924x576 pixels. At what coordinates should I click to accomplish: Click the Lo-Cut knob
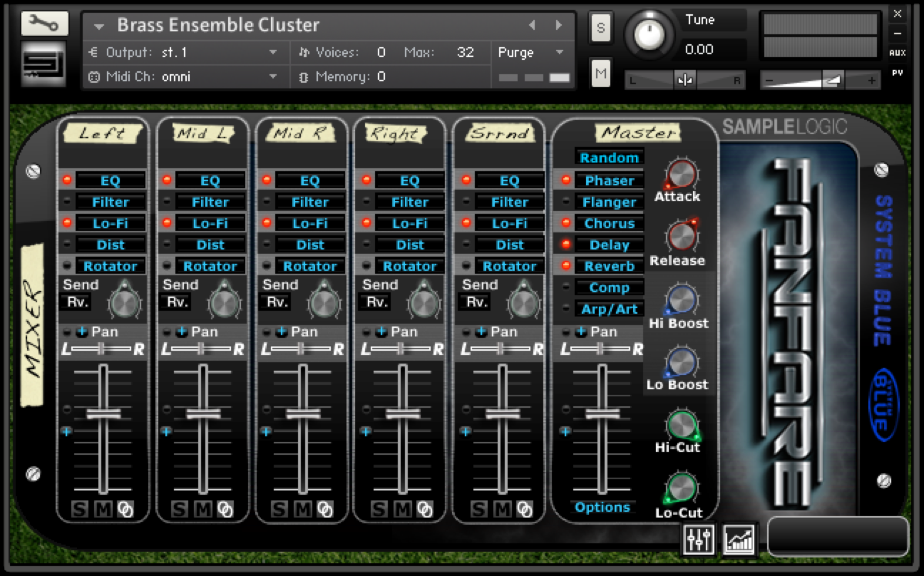(x=682, y=488)
